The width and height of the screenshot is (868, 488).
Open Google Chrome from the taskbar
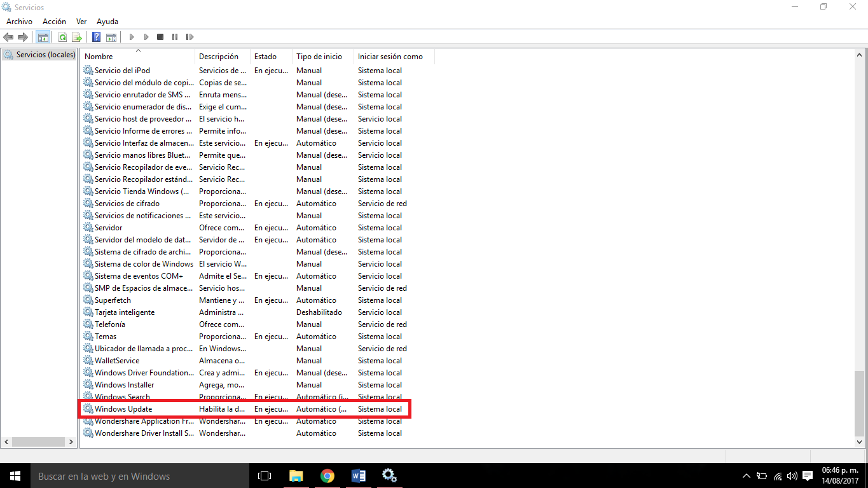coord(327,476)
